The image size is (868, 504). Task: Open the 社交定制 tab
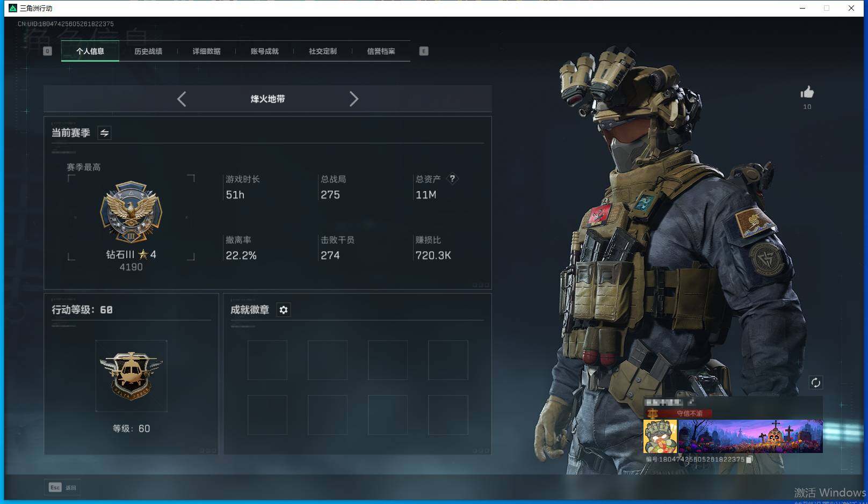click(323, 51)
